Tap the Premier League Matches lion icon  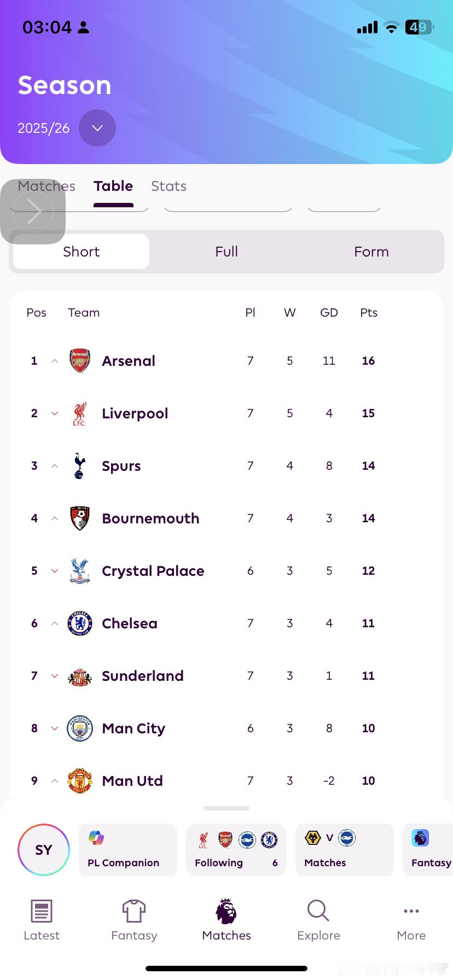(x=226, y=911)
